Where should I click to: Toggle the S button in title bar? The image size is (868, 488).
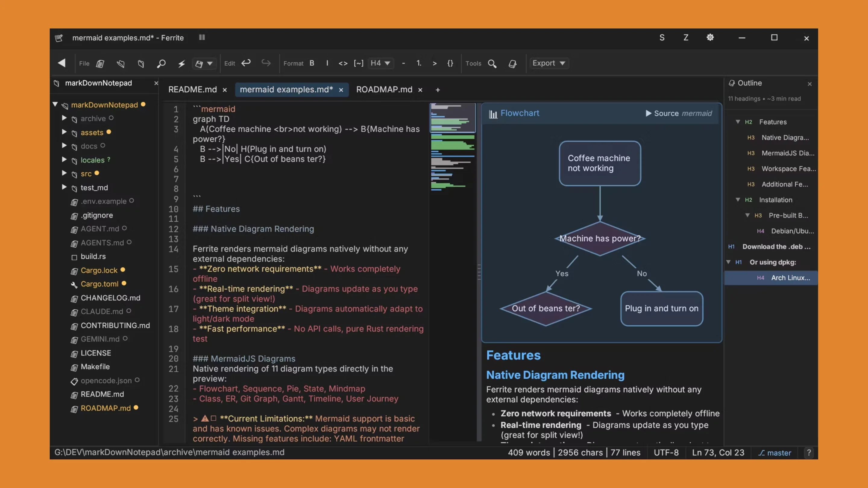tap(662, 37)
